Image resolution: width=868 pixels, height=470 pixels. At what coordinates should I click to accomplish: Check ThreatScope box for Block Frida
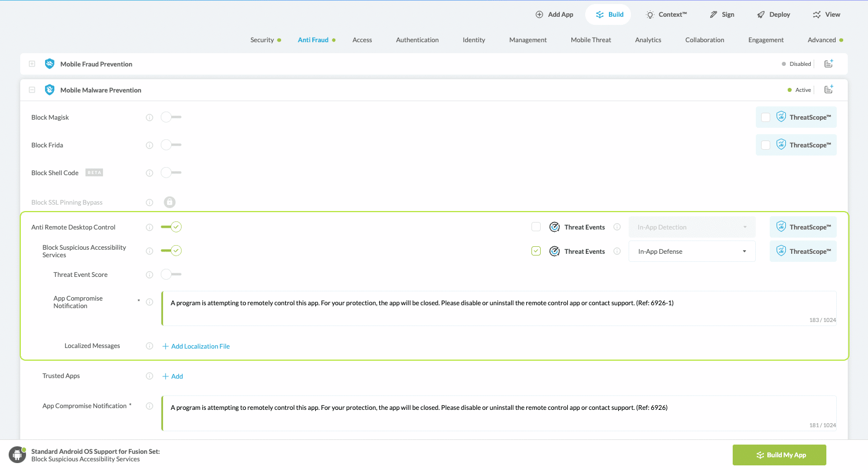pyautogui.click(x=766, y=145)
